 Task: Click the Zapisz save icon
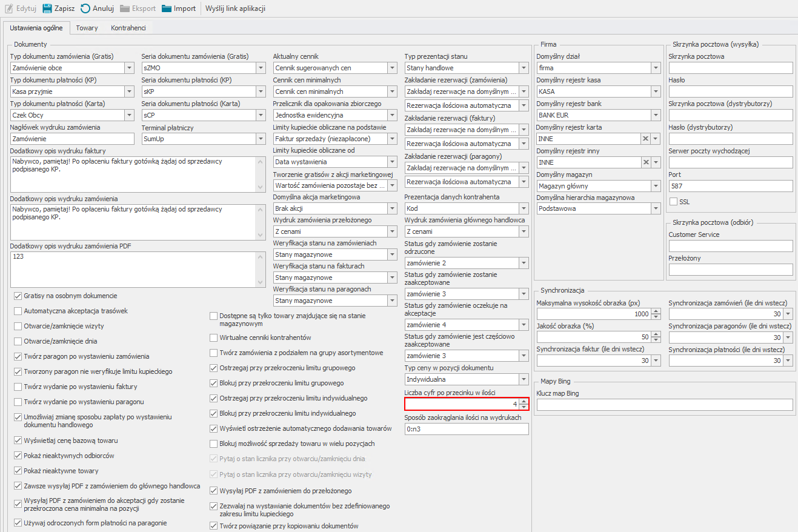pos(47,8)
